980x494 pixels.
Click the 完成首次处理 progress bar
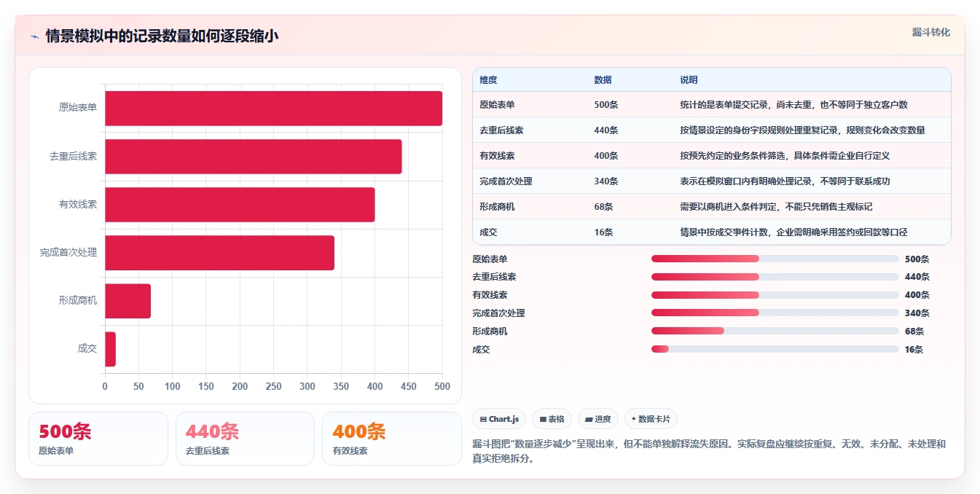tap(775, 313)
